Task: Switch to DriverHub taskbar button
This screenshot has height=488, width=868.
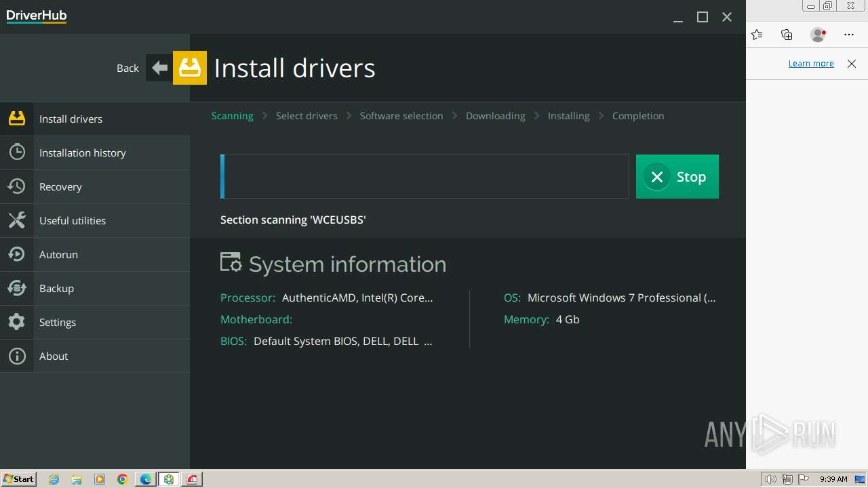Action: [192, 479]
